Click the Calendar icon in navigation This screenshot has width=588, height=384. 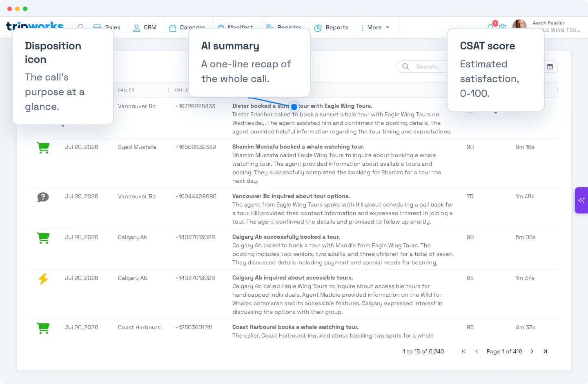coord(173,28)
